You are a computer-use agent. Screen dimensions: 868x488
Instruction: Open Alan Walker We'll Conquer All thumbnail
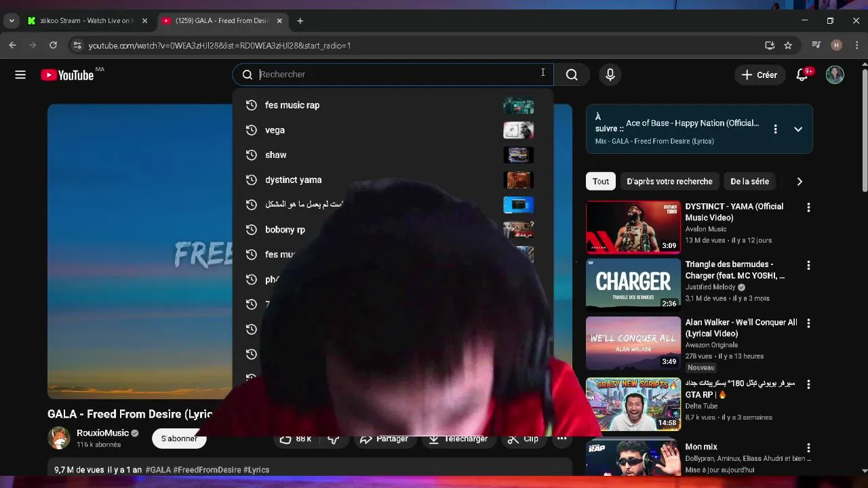tap(633, 343)
